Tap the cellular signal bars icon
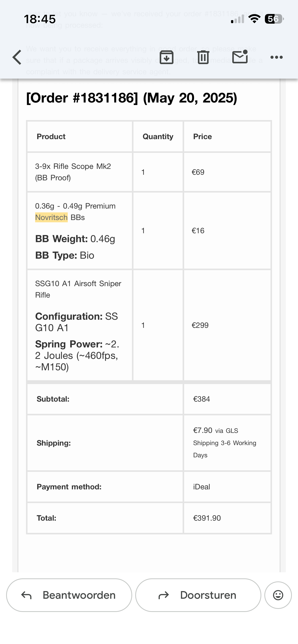 tap(237, 19)
